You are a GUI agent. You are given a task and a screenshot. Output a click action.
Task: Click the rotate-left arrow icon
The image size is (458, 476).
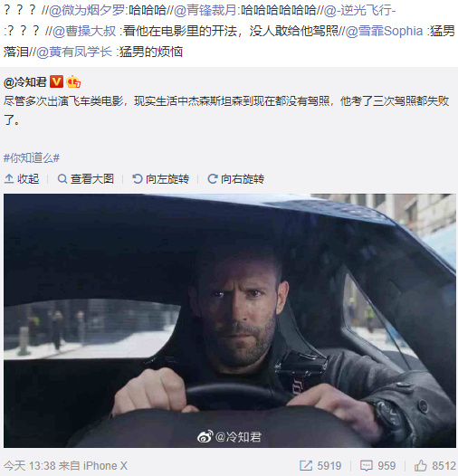pos(138,179)
